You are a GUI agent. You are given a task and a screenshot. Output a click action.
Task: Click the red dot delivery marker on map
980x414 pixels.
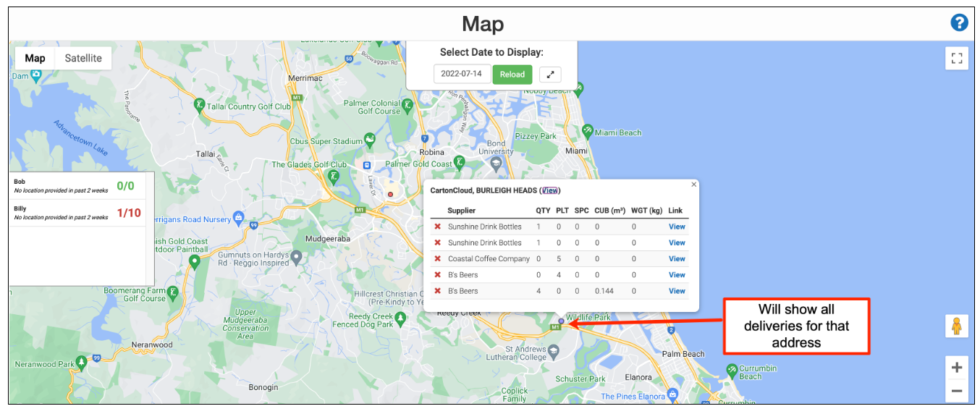pos(390,195)
